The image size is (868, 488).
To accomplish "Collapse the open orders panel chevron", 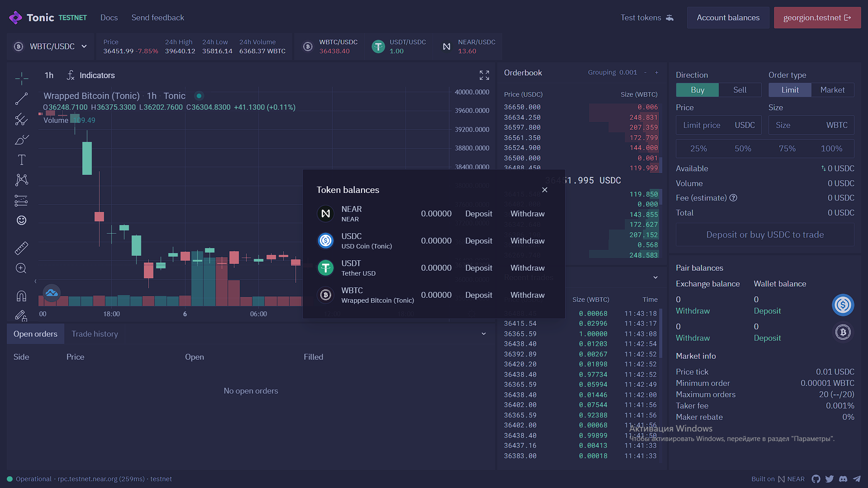I will (484, 334).
